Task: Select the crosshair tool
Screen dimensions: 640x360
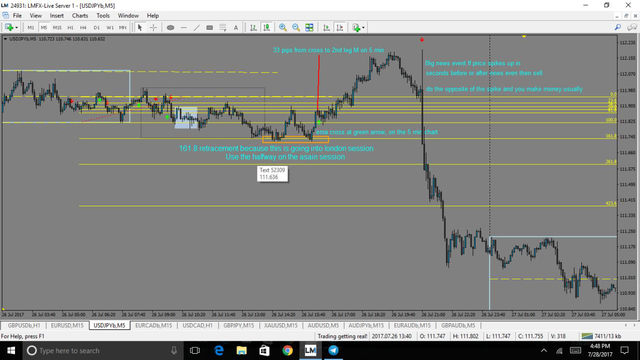Action: pyautogui.click(x=153, y=27)
